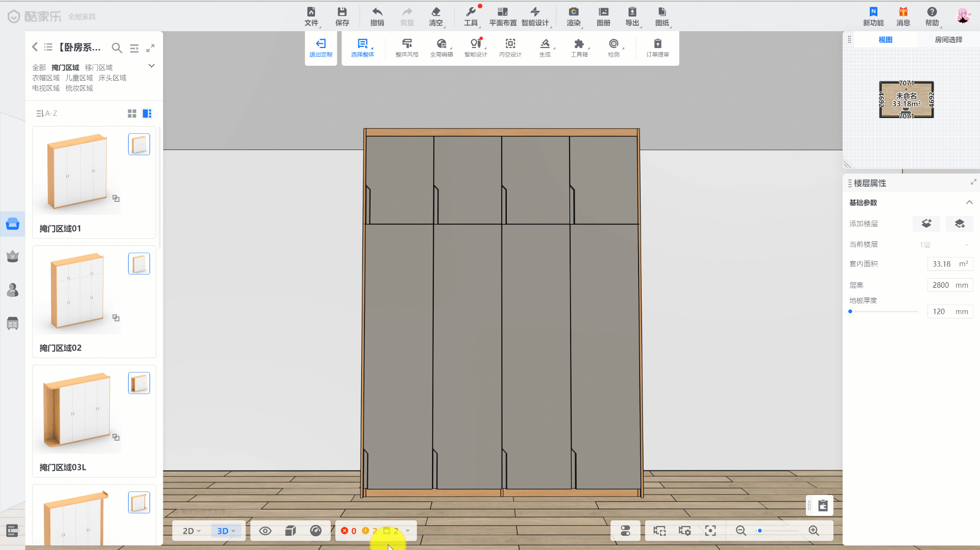980x550 pixels.
Task: Click the 订单提审 button
Action: [657, 47]
